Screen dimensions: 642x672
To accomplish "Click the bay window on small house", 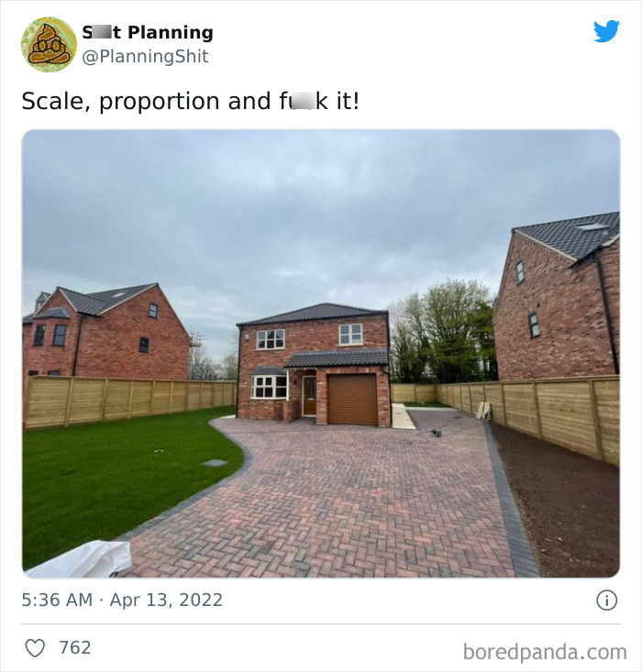I will click(270, 386).
